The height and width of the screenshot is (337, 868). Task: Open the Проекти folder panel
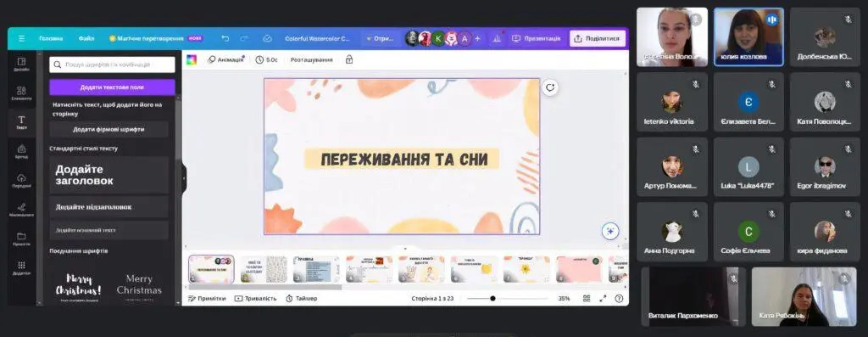click(21, 239)
